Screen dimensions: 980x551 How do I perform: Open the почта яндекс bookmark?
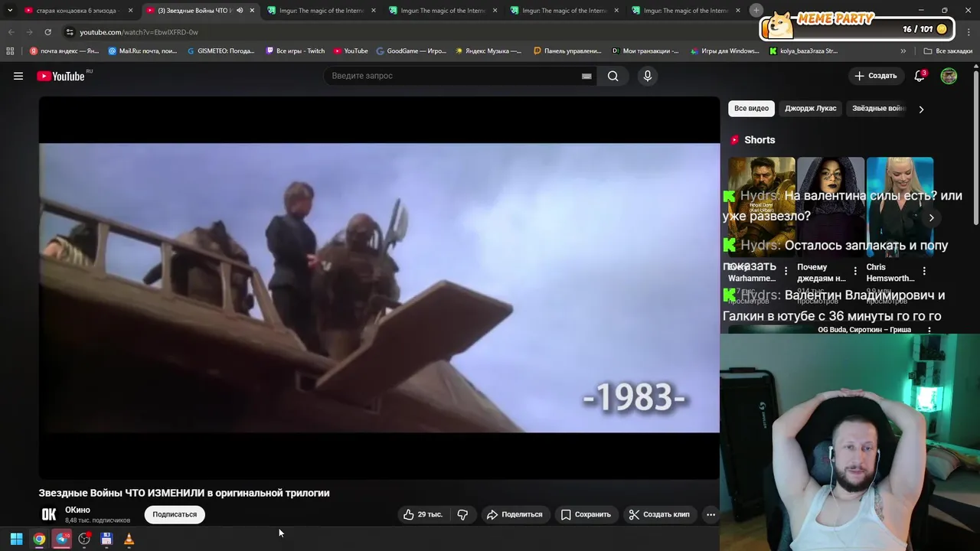[64, 51]
